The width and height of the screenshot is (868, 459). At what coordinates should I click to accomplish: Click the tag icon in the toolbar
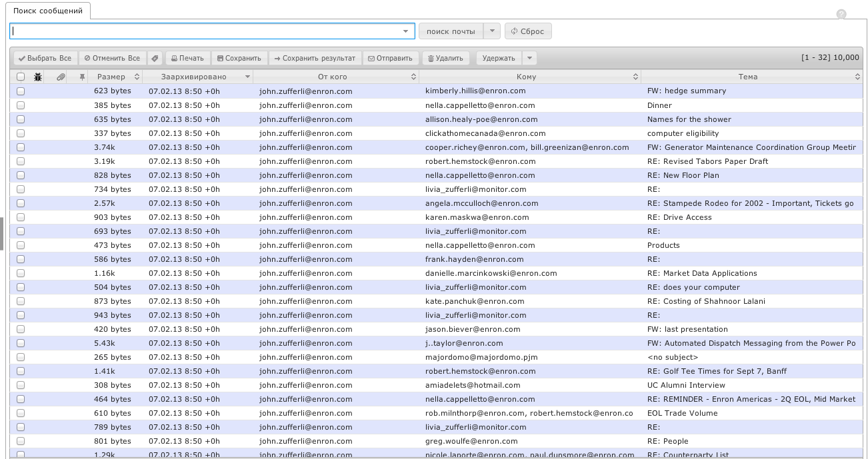pyautogui.click(x=155, y=58)
